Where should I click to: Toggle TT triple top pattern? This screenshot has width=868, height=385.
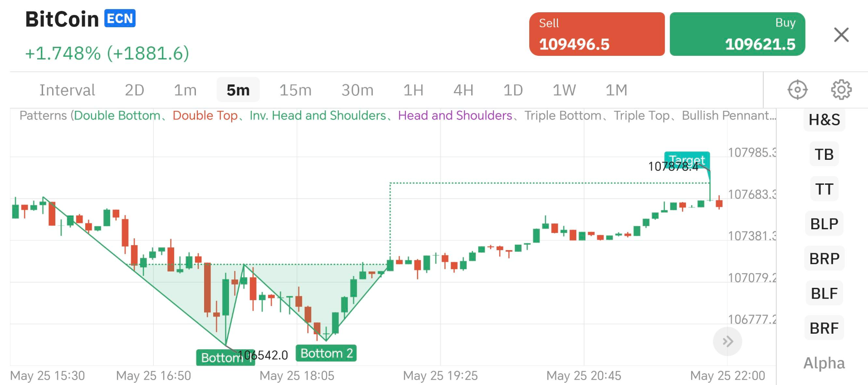coord(824,189)
